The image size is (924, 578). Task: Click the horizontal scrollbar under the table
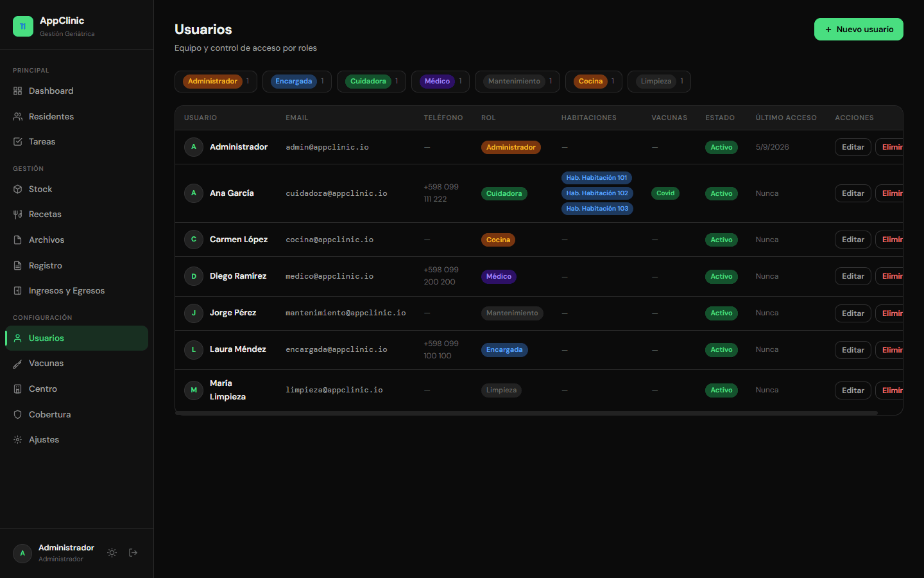pyautogui.click(x=526, y=413)
